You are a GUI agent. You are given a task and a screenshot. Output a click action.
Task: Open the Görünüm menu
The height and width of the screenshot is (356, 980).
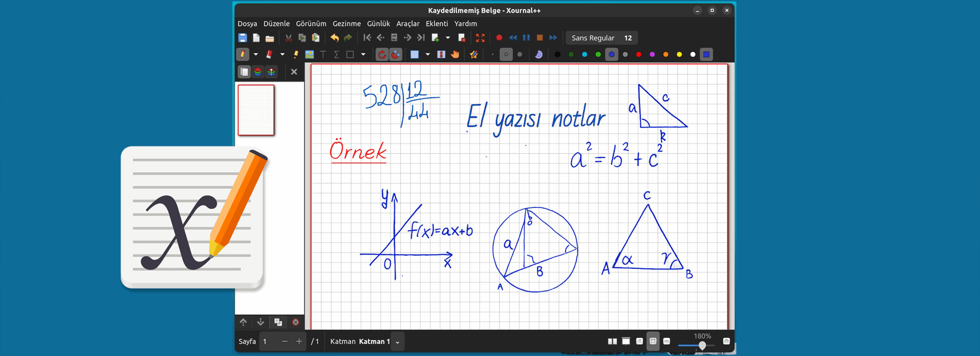311,24
